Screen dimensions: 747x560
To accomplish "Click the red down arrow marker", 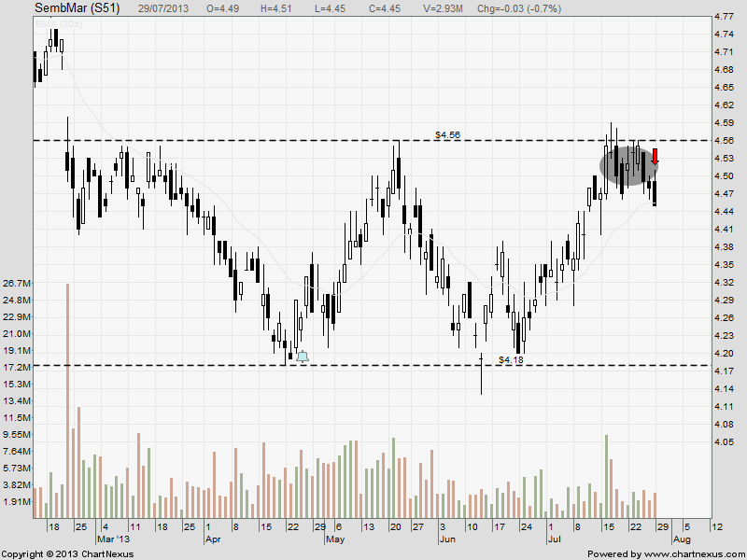I will click(655, 157).
